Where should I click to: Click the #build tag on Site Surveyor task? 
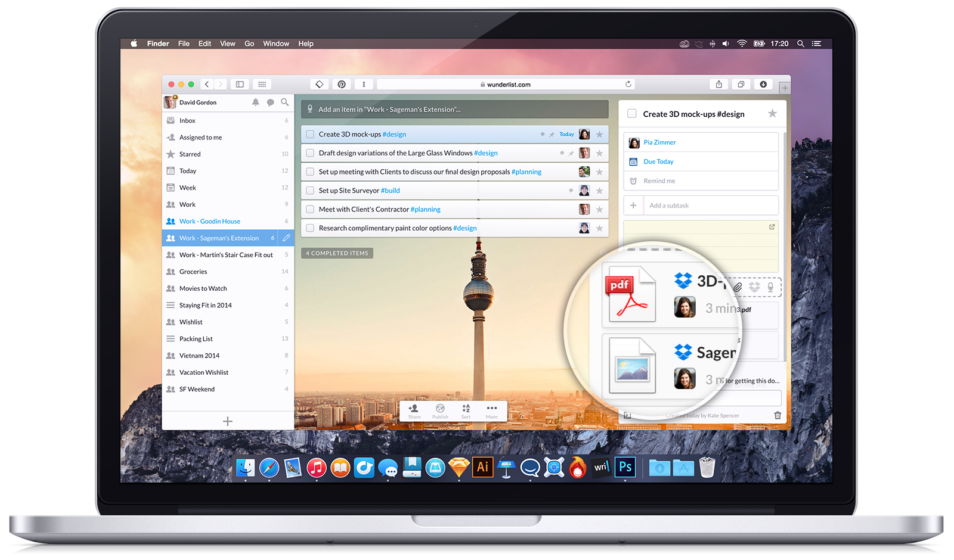[x=391, y=191]
